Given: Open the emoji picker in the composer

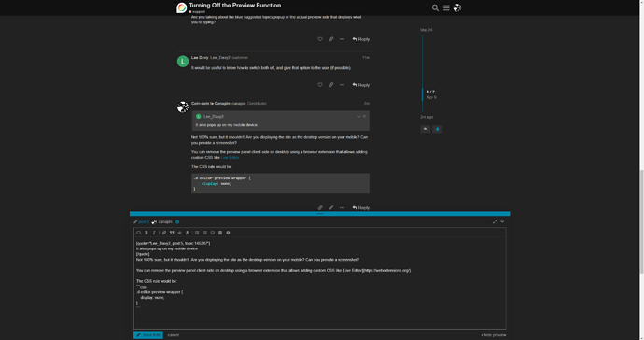Looking at the screenshot, I should [x=213, y=233].
